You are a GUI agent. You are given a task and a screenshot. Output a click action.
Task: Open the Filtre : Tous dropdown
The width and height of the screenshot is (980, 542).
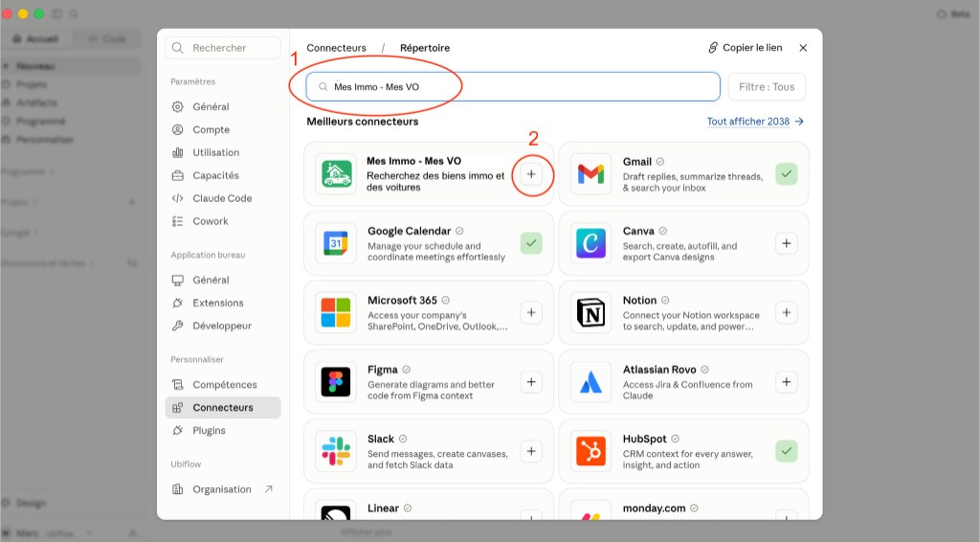point(767,87)
